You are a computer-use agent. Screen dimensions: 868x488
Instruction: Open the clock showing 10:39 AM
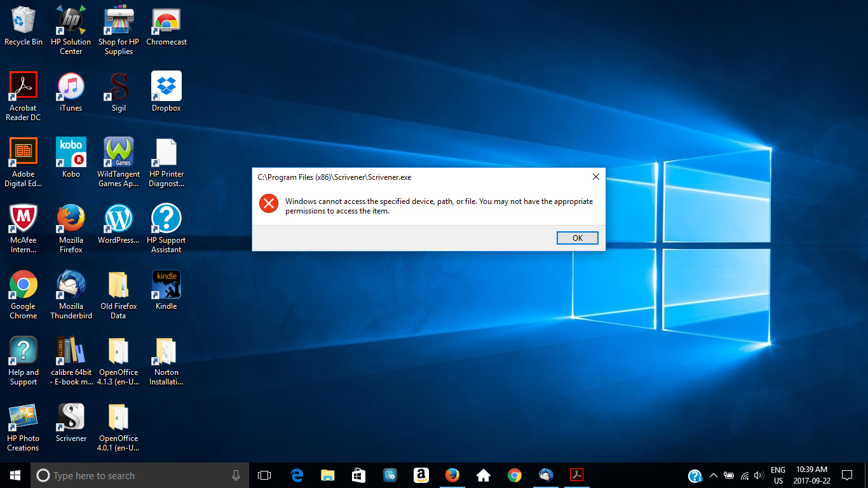click(x=811, y=475)
